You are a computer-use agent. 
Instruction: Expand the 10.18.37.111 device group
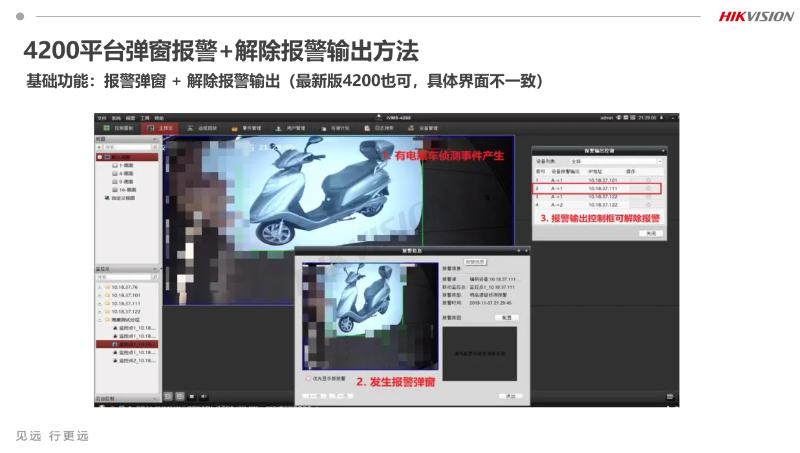[x=99, y=304]
